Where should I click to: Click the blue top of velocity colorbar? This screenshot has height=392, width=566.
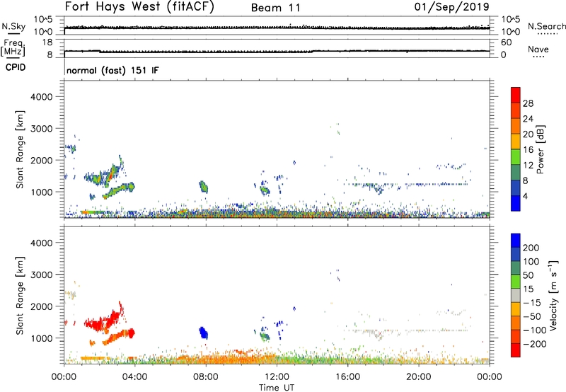(x=516, y=241)
